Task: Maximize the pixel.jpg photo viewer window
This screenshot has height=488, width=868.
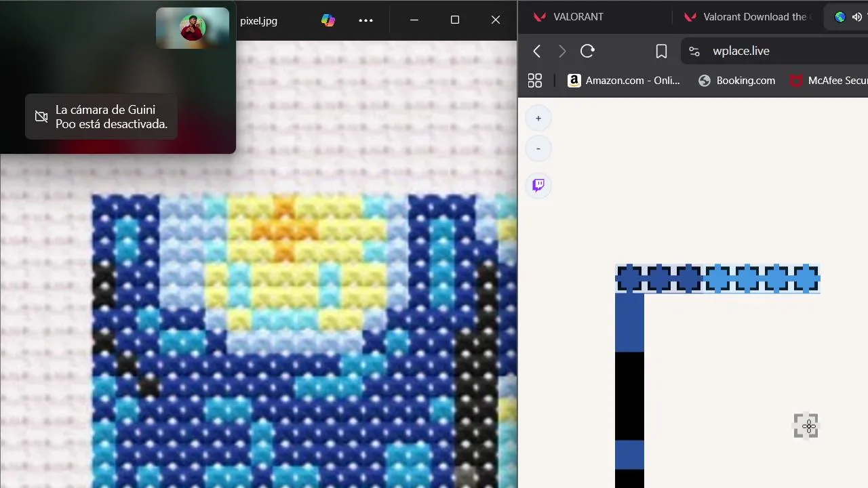Action: point(455,20)
